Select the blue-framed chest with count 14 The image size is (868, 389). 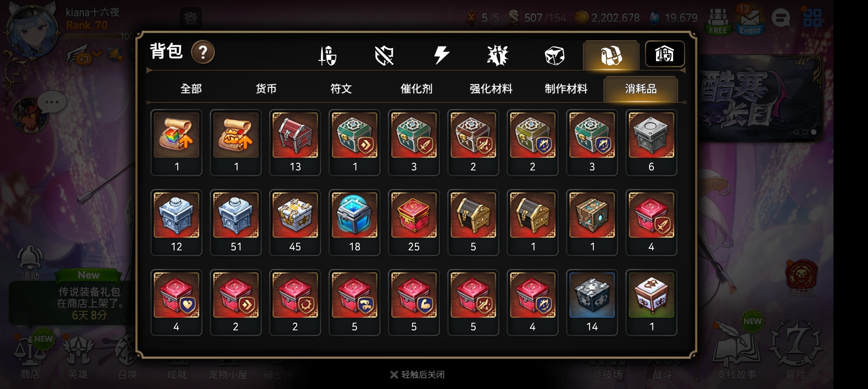point(592,303)
